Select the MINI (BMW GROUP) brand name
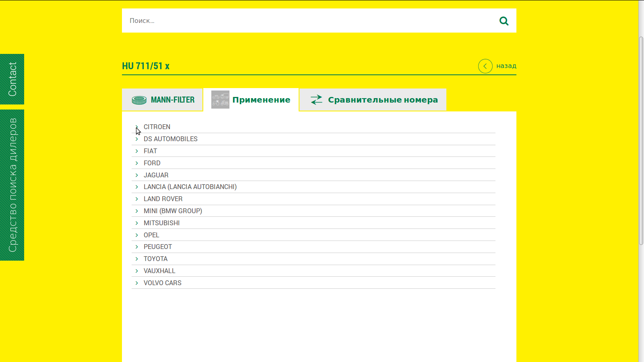Viewport: 644px width, 362px height. point(173,211)
